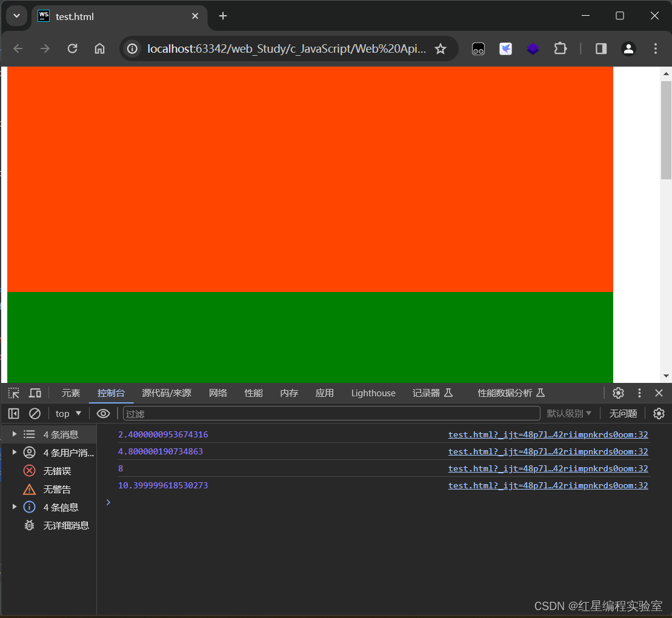Bookmark the page with the star icon
Viewport: 672px width, 618px height.
pyautogui.click(x=441, y=48)
